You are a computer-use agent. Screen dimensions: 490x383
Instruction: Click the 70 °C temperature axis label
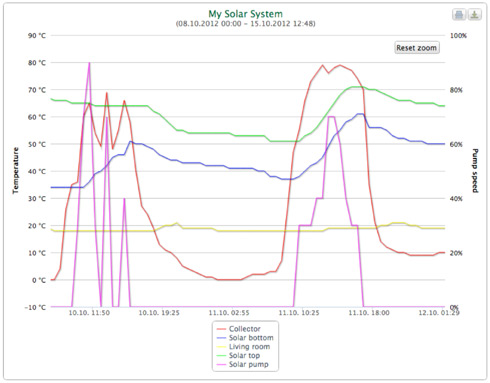pos(37,90)
